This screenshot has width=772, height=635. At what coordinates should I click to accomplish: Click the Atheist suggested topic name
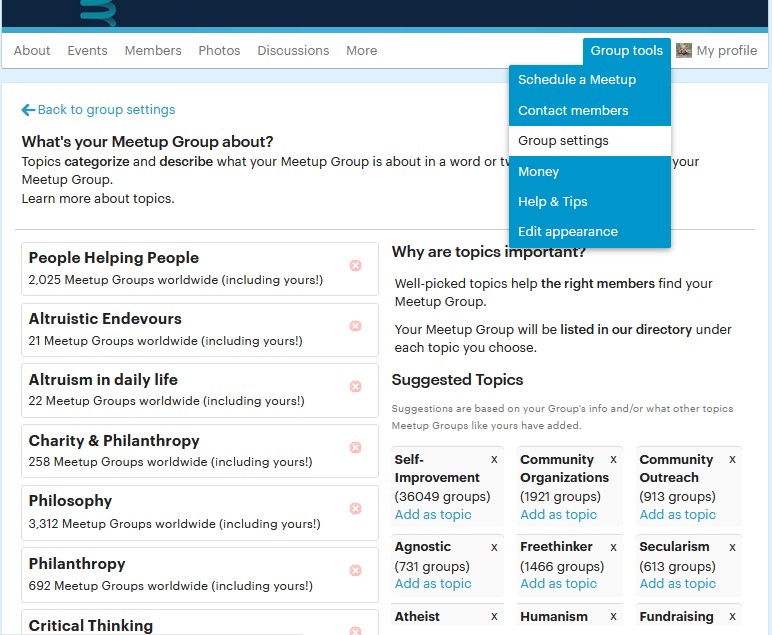(417, 617)
